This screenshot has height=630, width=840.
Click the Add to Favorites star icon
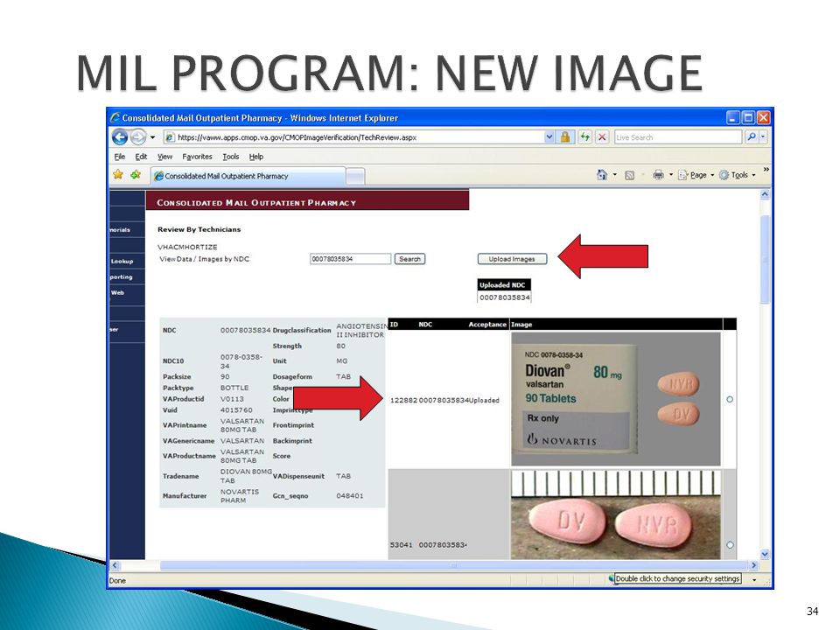pos(136,175)
